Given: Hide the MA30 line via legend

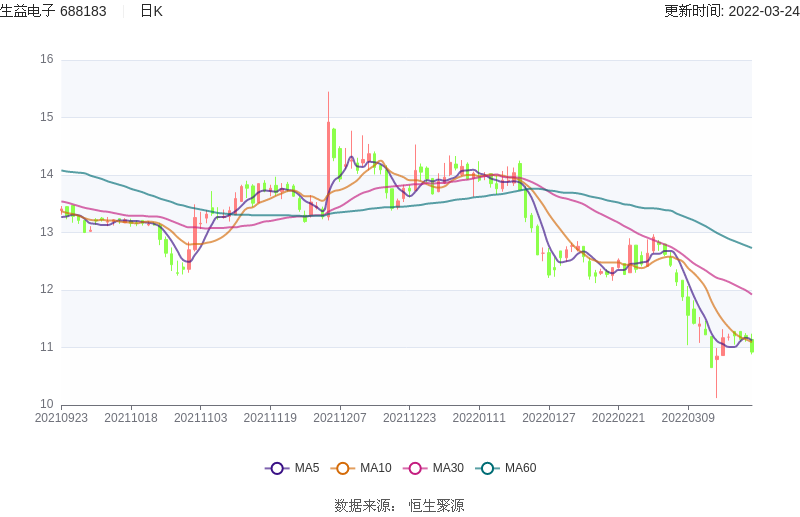Looking at the screenshot, I should (413, 468).
